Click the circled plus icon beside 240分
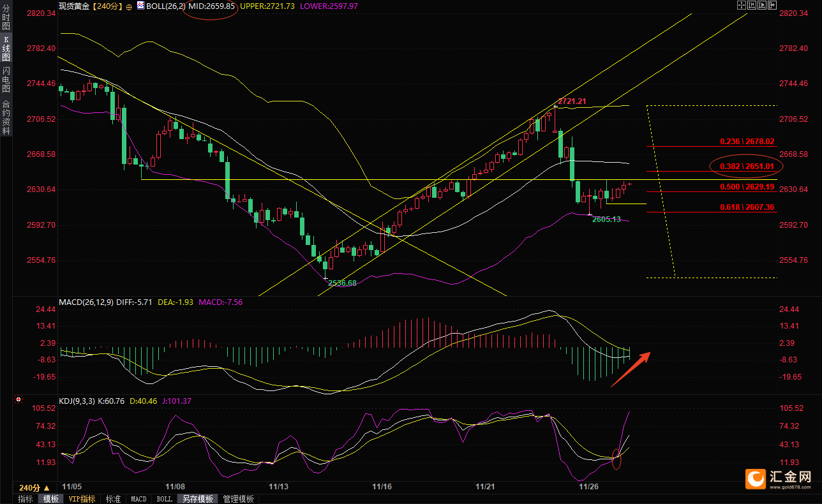 coord(129,6)
